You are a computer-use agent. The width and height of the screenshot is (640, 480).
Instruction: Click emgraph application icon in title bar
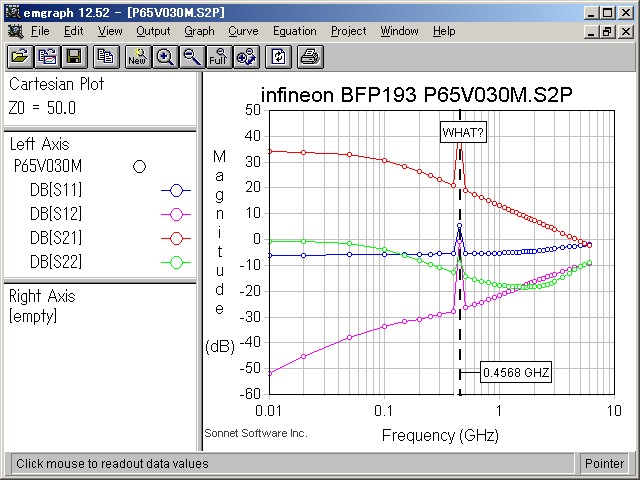13,12
